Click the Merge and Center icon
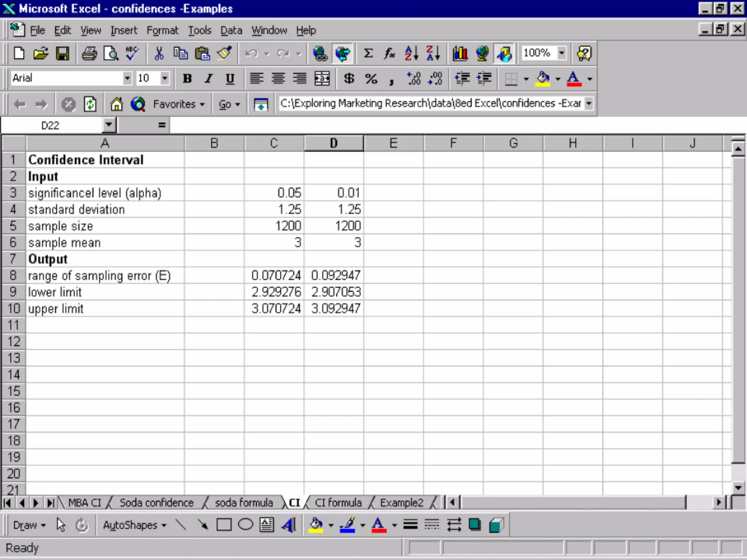Image resolution: width=747 pixels, height=560 pixels. 322,78
